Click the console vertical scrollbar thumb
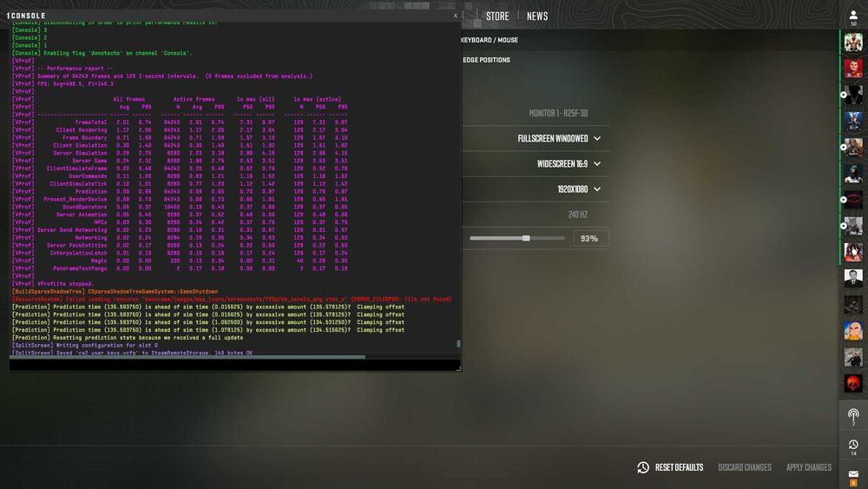 (x=458, y=344)
